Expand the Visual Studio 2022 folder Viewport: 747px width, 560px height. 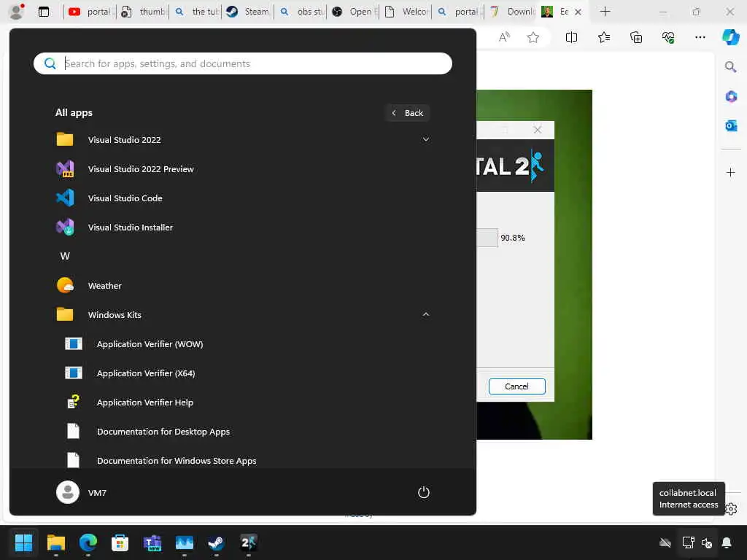tap(243, 139)
